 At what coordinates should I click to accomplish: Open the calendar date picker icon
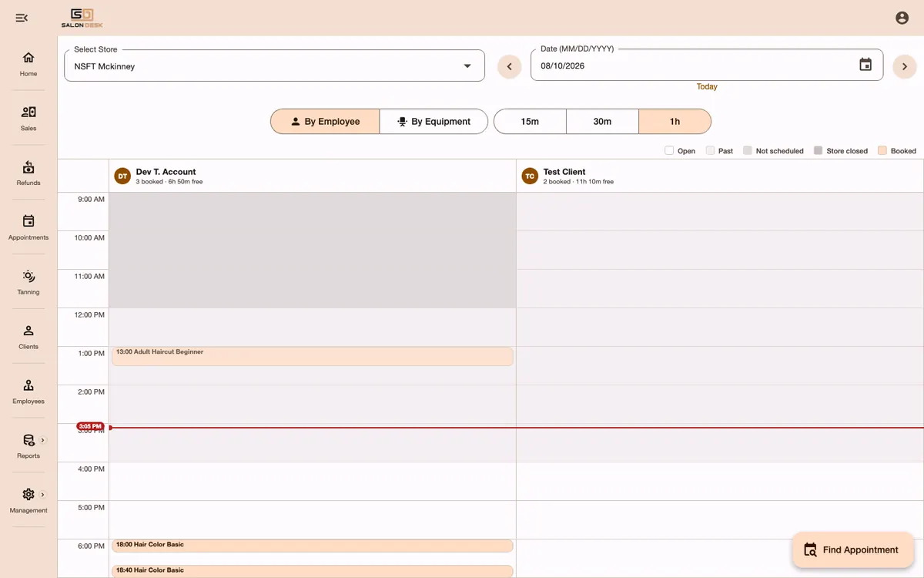point(865,65)
